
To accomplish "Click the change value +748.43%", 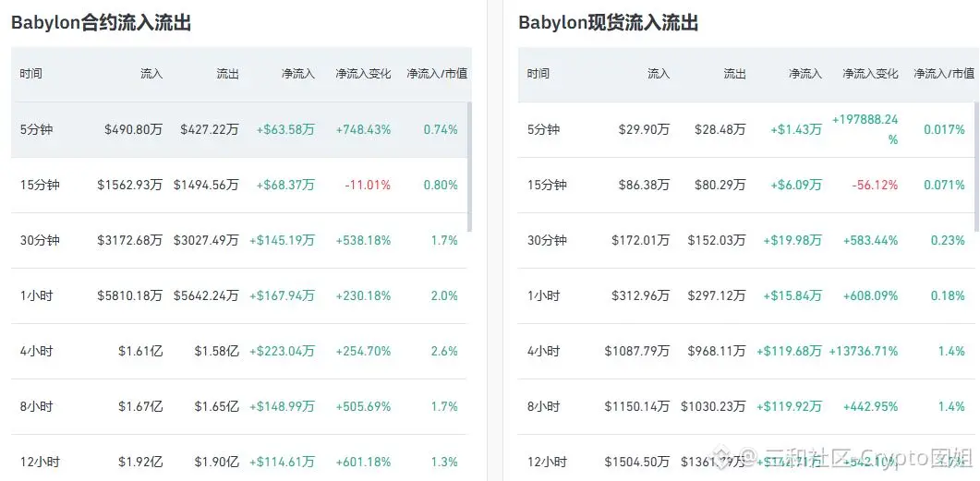I will point(363,130).
